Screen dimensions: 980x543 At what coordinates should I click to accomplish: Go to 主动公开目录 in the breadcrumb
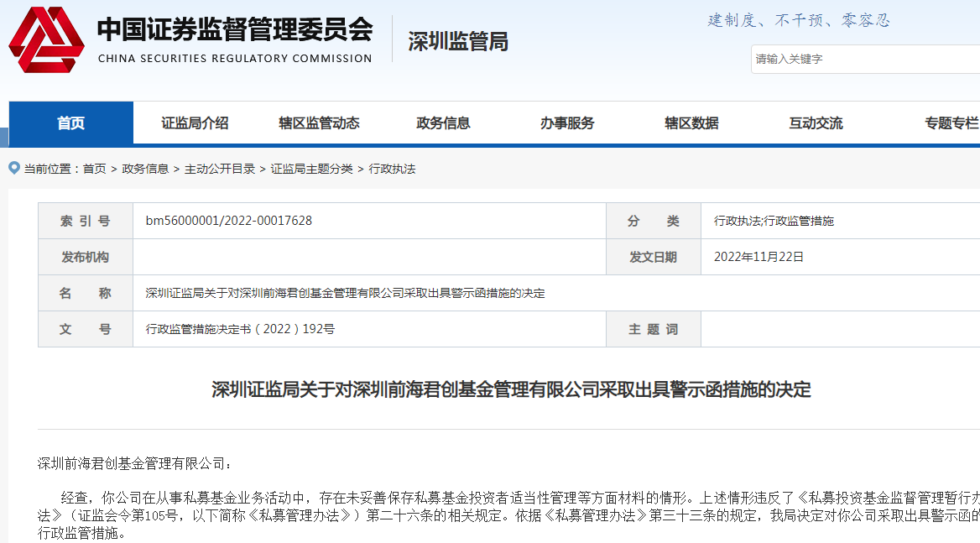(x=219, y=169)
